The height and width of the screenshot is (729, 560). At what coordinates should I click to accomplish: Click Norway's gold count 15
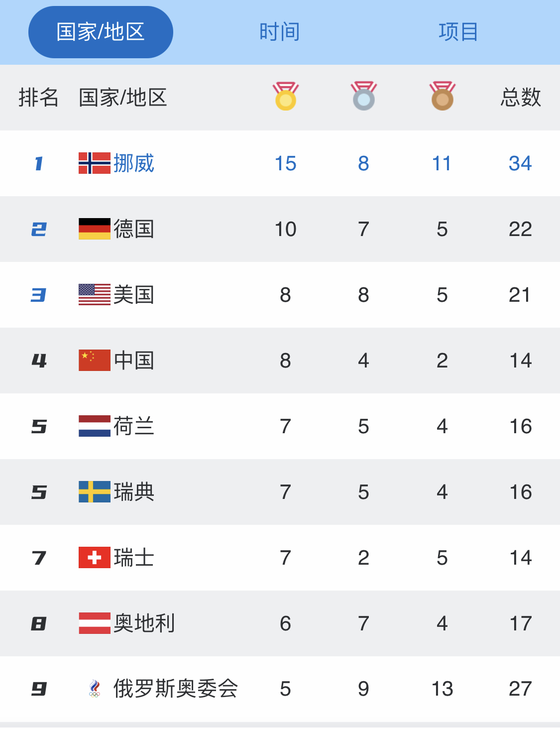tap(284, 163)
